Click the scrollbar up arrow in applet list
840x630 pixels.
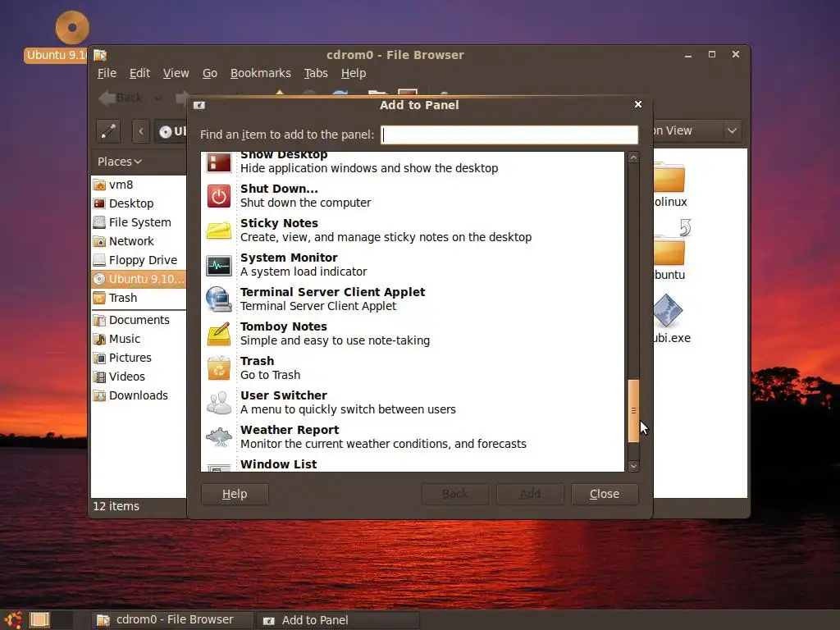633,157
